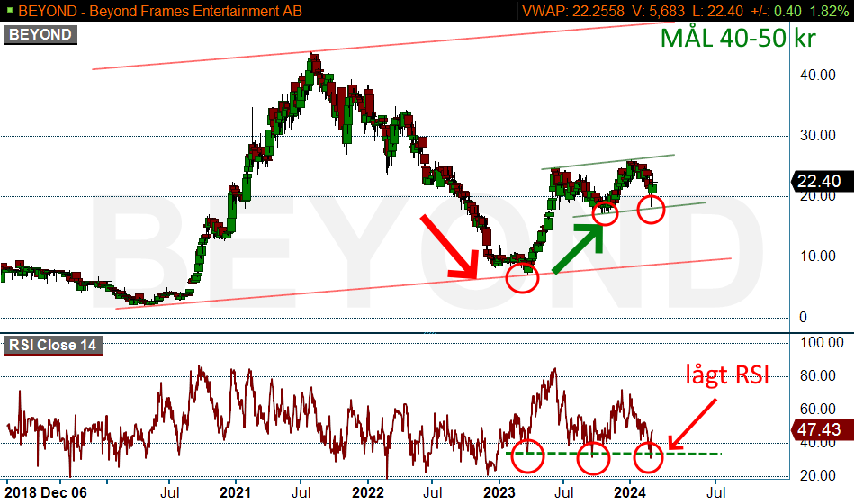Click the 60.00 RSI axis label
The height and width of the screenshot is (504, 854).
pos(817,409)
